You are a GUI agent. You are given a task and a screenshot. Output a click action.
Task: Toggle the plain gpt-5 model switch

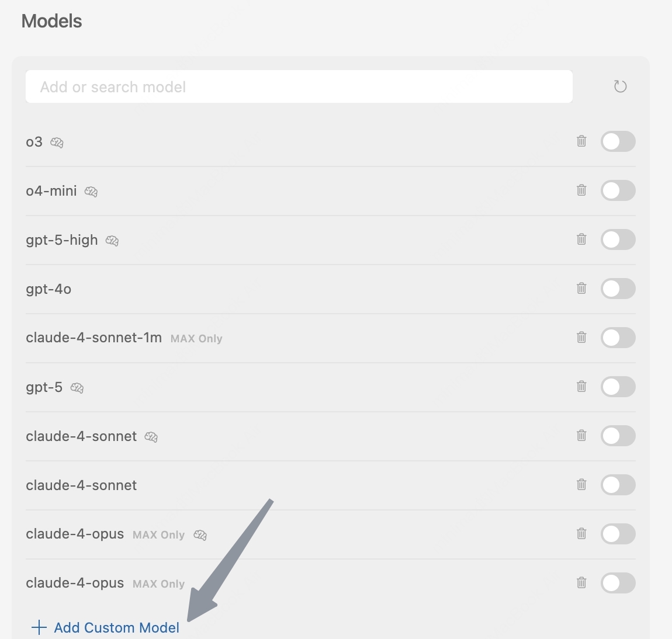(x=618, y=387)
